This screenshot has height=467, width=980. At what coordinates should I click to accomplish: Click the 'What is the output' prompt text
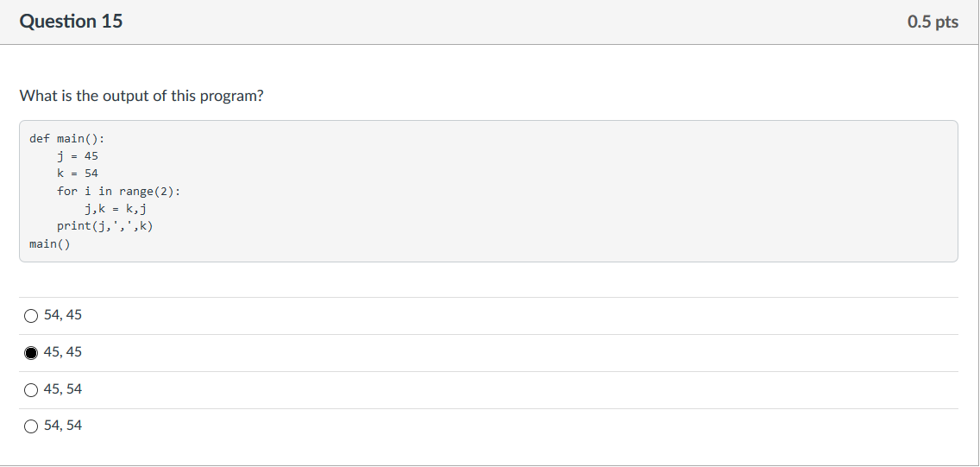pos(141,97)
